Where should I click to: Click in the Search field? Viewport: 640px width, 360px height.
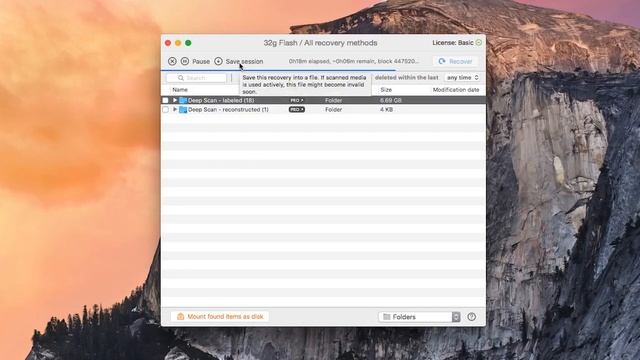point(196,78)
